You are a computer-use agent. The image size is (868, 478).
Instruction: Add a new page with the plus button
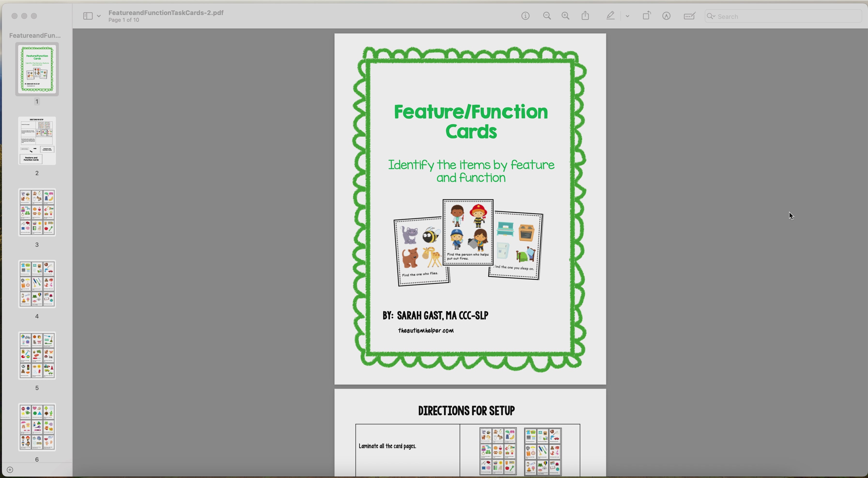10,470
